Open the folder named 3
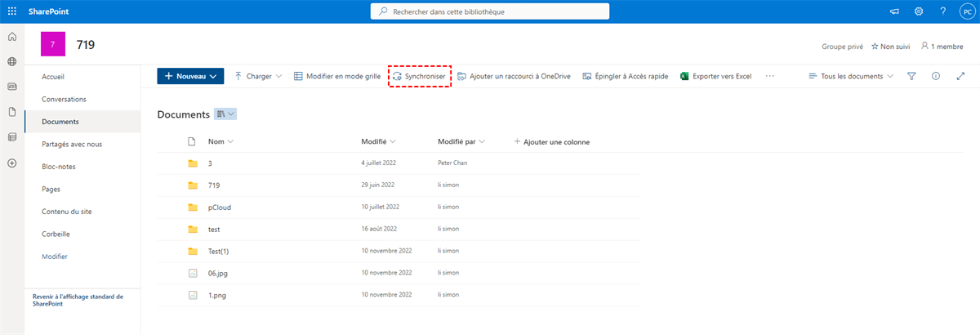 coord(210,163)
